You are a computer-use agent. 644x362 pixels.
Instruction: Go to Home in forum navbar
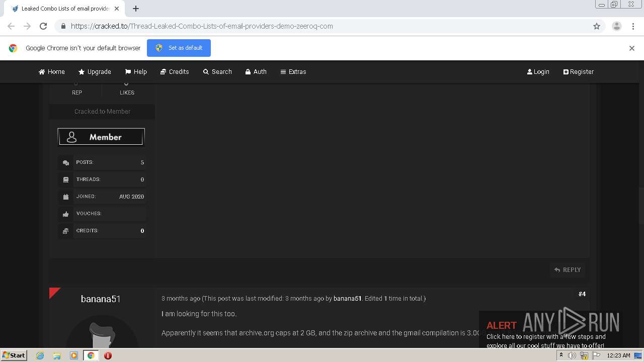[52, 72]
